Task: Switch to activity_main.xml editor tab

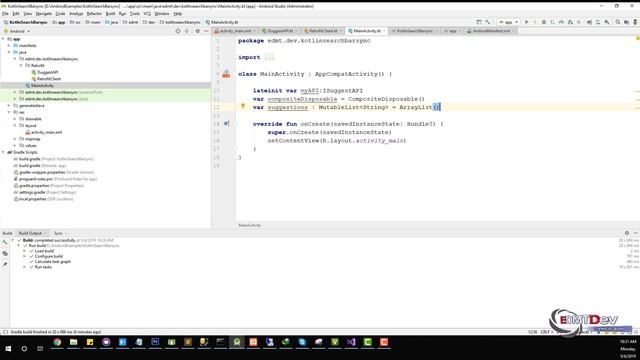Action: [235, 31]
